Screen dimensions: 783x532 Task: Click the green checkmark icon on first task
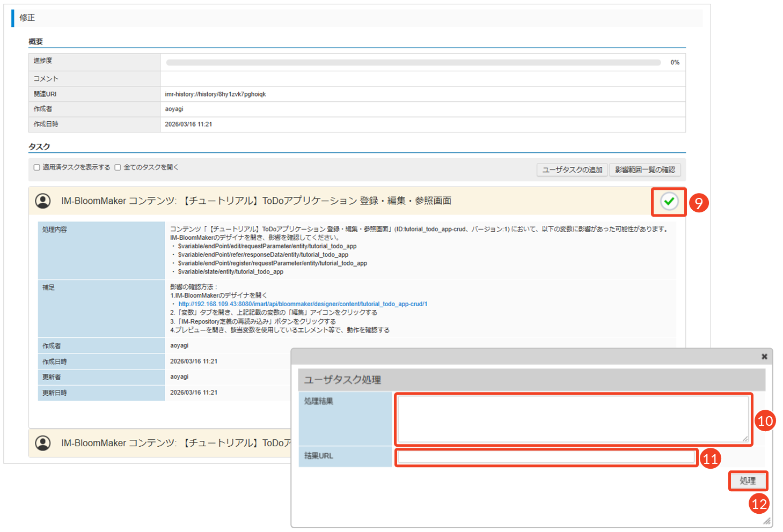(x=669, y=202)
